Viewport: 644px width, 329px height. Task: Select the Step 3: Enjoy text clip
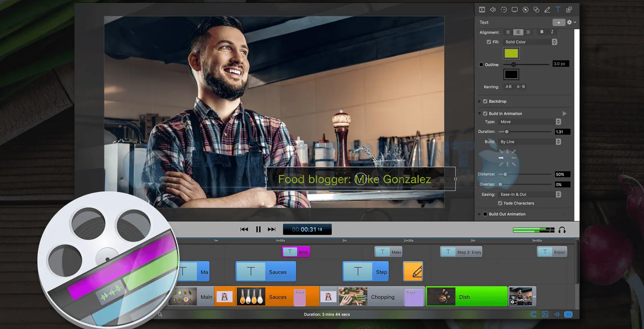click(461, 252)
